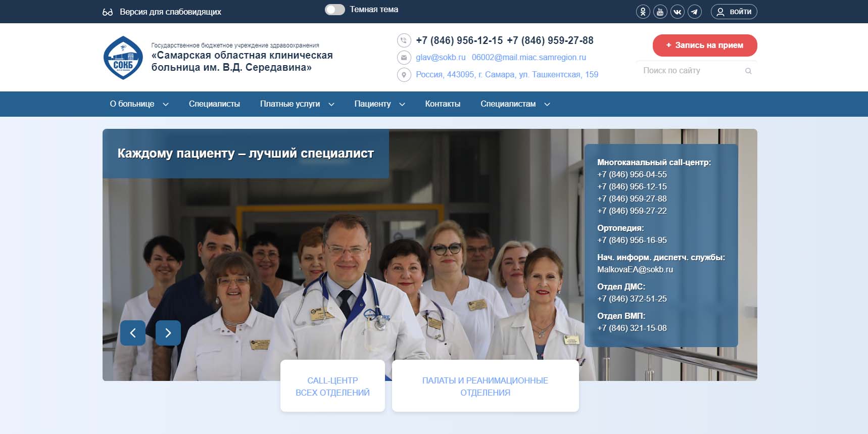Enable Версия для слабовидящих mode
The width and height of the screenshot is (868, 434).
pos(162,12)
